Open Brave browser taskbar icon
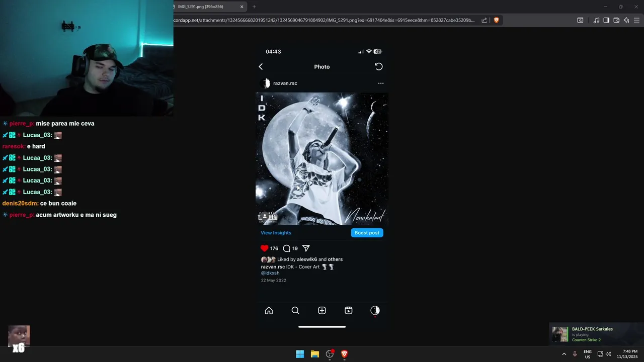Image resolution: width=644 pixels, height=362 pixels. (x=345, y=354)
